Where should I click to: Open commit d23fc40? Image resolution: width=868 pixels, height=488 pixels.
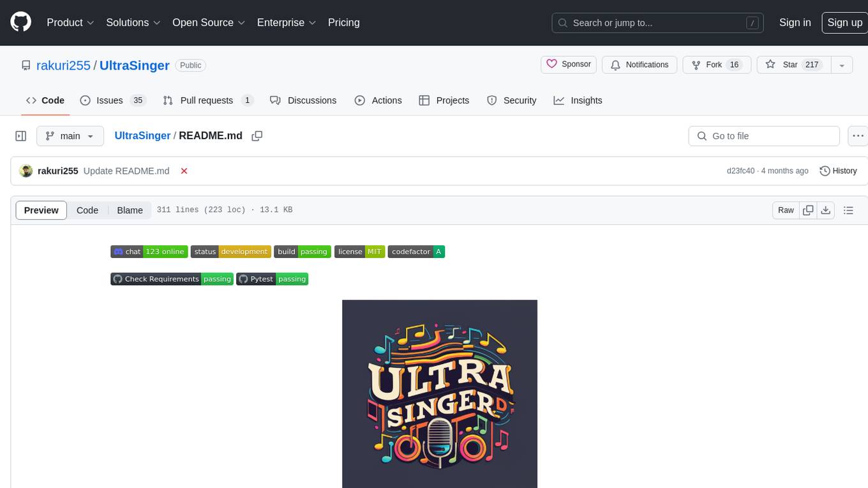[x=740, y=171]
